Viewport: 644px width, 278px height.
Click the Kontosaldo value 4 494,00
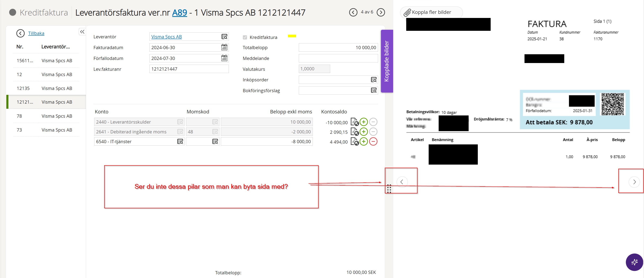coord(339,142)
